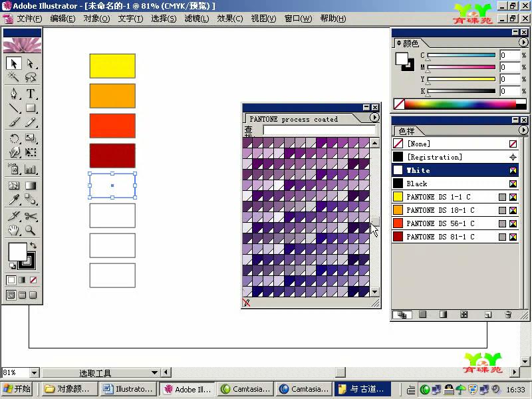Collapse the Swatches palette window

(515, 120)
